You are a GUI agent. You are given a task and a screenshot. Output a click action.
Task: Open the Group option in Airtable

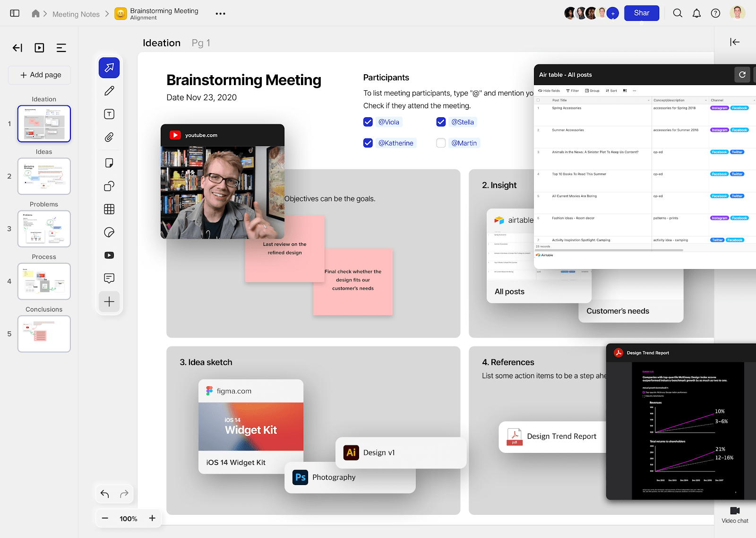pos(592,91)
